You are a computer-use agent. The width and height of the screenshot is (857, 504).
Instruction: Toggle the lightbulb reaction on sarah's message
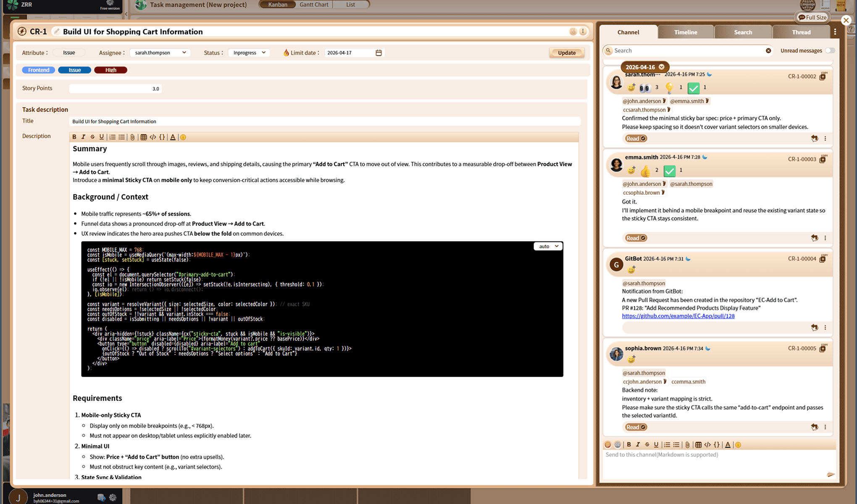(x=670, y=87)
